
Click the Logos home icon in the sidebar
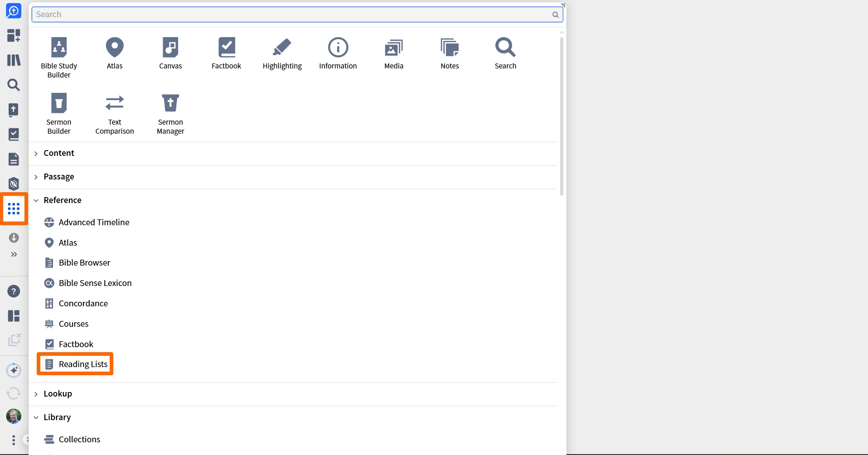[14, 11]
